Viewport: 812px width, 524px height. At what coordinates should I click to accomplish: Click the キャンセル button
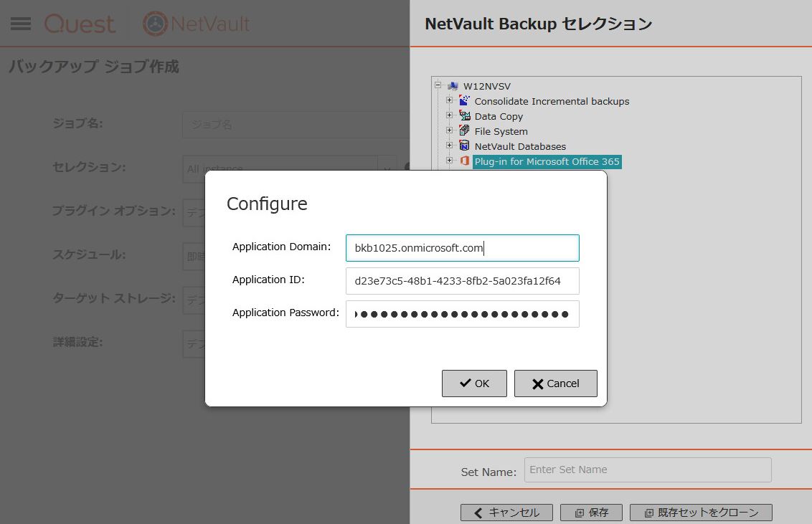point(506,513)
